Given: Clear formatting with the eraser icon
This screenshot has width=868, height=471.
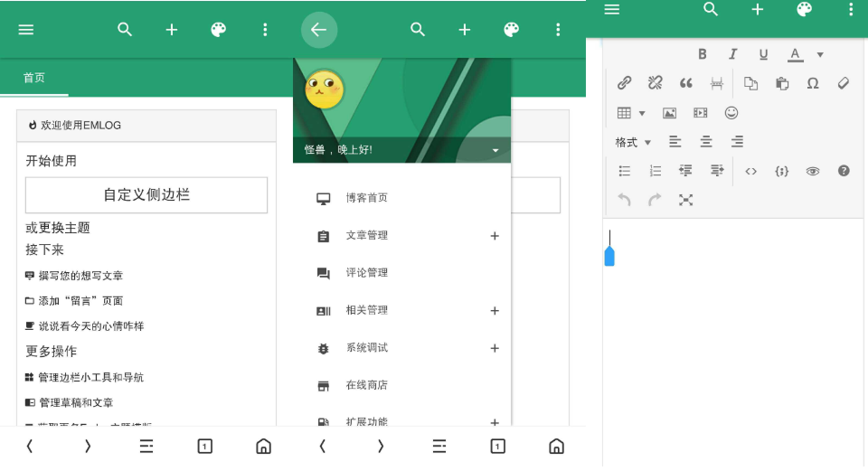Looking at the screenshot, I should click(843, 83).
